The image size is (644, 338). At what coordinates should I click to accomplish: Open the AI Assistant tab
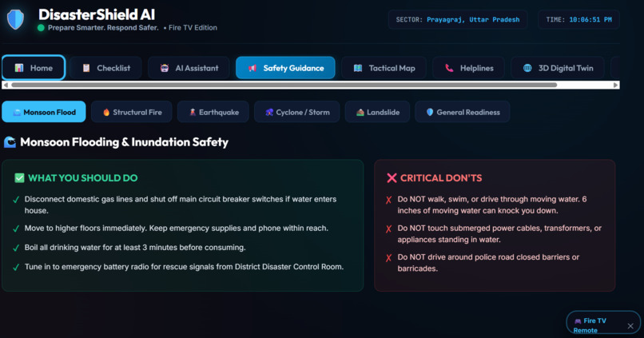(189, 68)
